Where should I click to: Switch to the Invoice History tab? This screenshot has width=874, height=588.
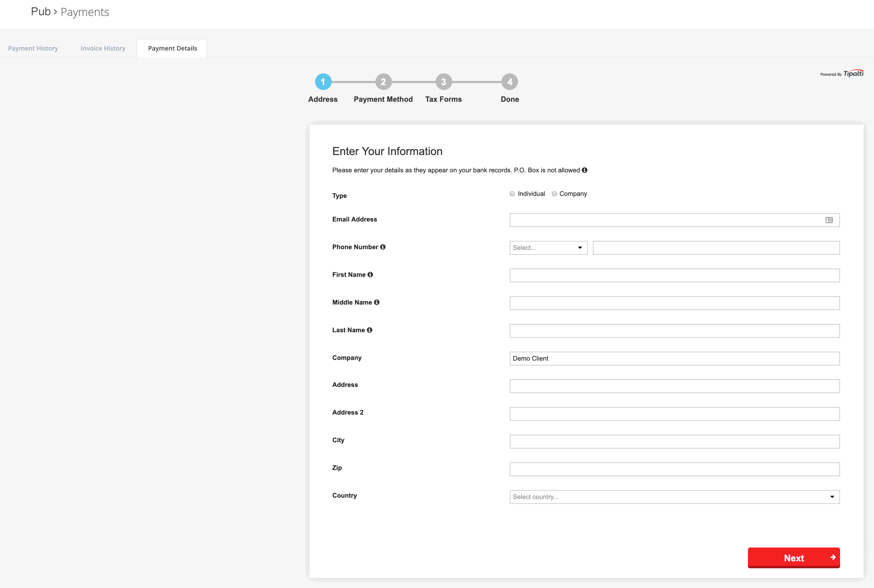[x=102, y=48]
